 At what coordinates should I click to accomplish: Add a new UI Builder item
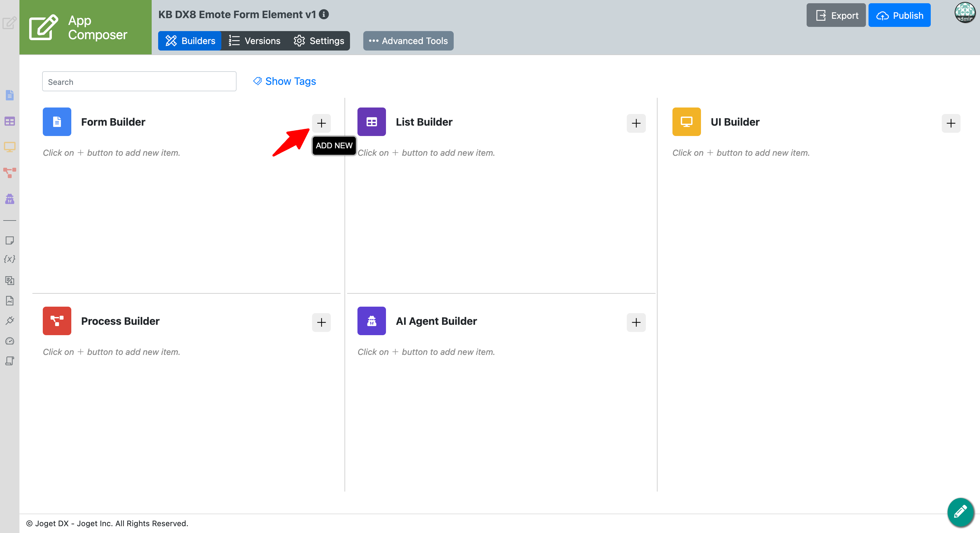click(951, 123)
